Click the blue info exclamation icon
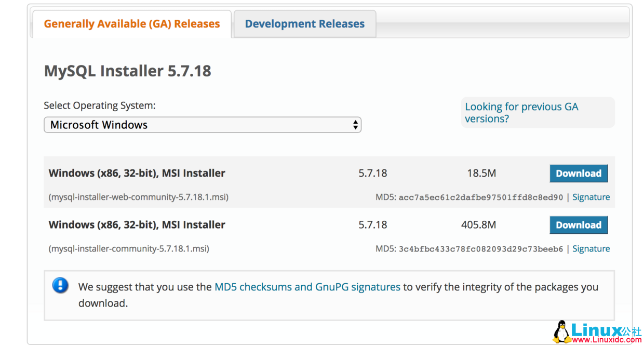This screenshot has width=644, height=345. tap(60, 285)
